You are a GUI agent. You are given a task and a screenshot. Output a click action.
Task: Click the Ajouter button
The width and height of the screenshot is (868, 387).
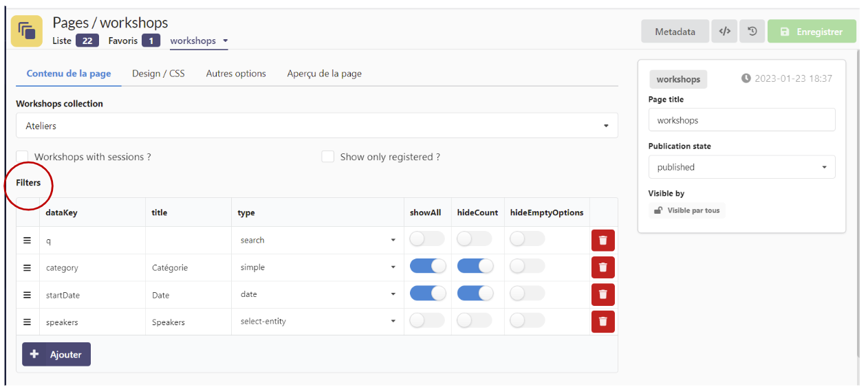[56, 355]
